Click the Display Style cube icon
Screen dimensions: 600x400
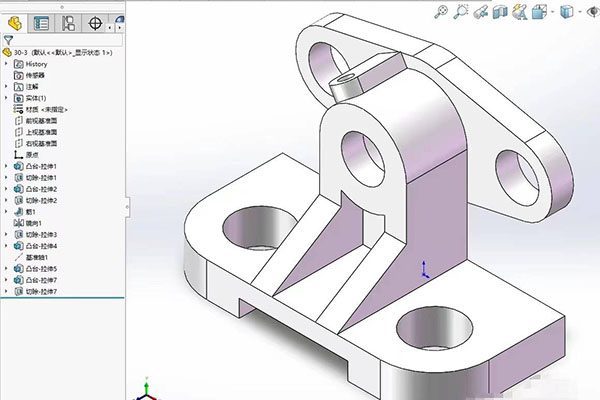click(567, 12)
